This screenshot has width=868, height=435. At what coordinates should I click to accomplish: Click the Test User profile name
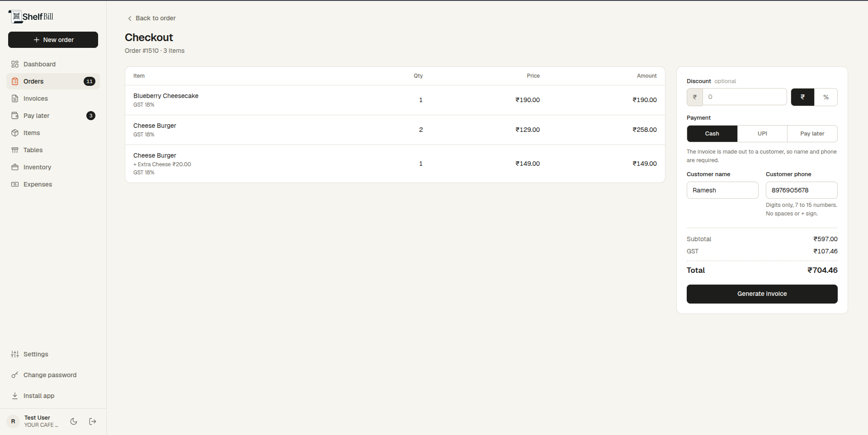tap(37, 418)
